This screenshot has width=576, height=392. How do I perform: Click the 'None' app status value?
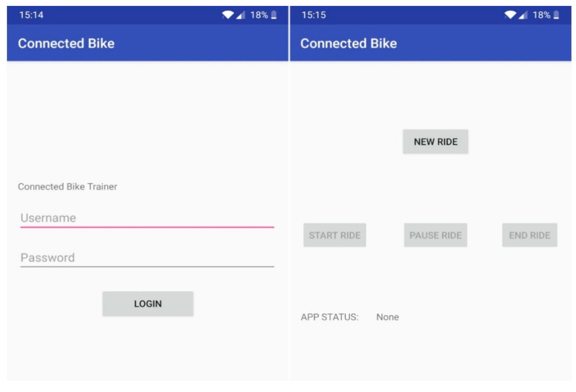(387, 317)
